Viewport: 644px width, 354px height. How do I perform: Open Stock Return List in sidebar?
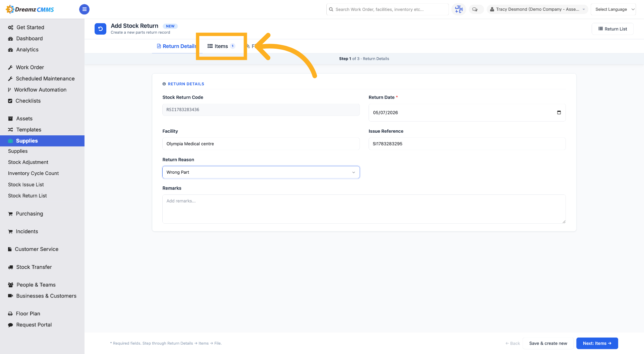(28, 196)
